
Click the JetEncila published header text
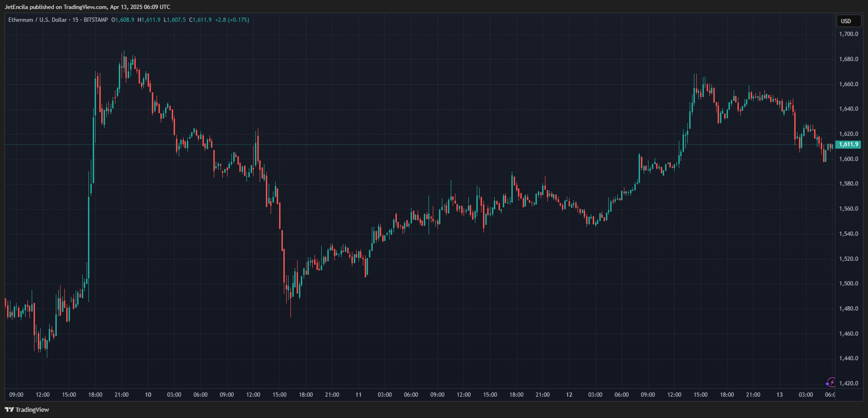tap(88, 7)
